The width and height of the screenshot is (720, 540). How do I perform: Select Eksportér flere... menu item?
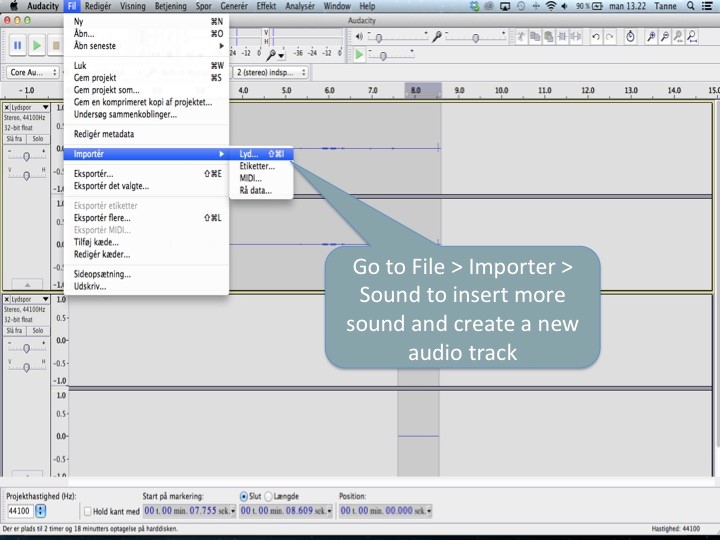[146, 218]
